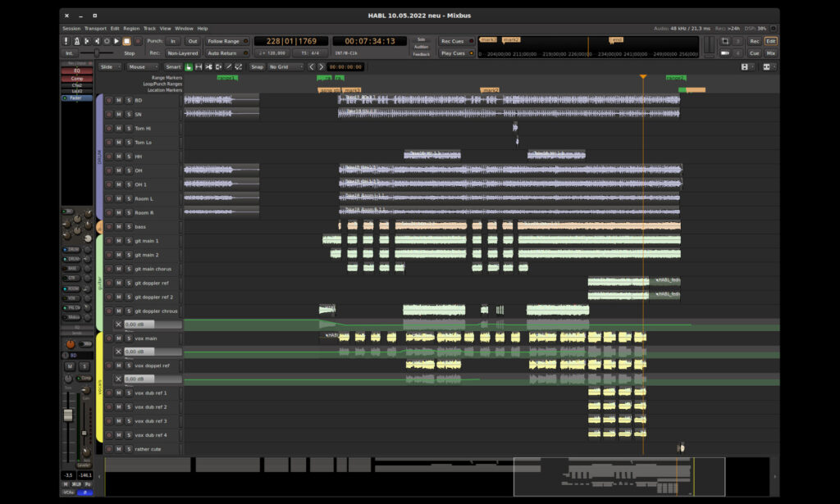Solo the SN track

(x=129, y=114)
